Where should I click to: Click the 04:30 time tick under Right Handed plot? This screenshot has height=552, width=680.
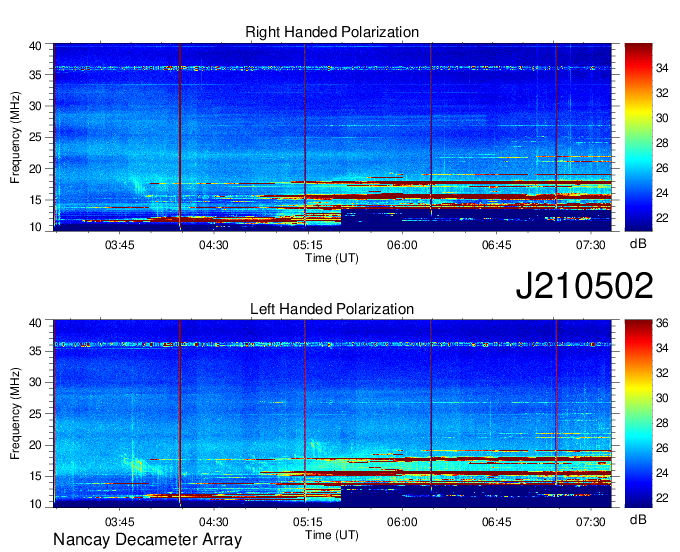(x=213, y=245)
